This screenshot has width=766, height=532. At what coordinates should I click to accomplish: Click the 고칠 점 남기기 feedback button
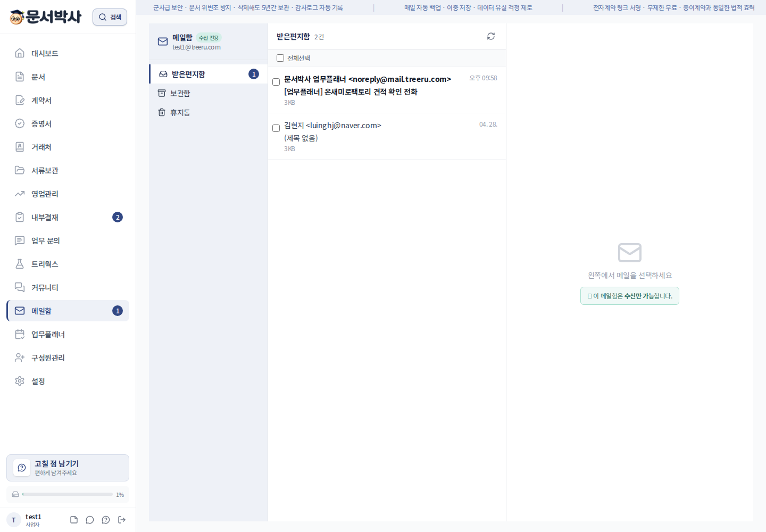(68, 468)
